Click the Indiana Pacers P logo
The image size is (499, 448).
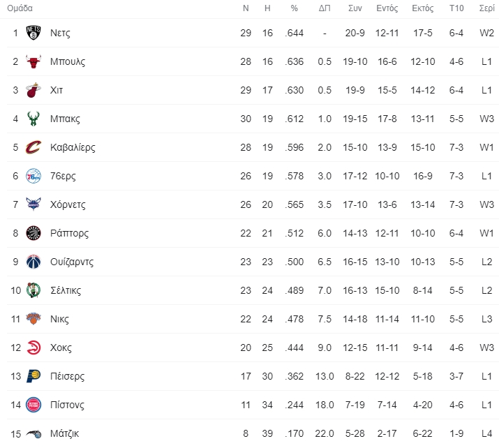33,376
